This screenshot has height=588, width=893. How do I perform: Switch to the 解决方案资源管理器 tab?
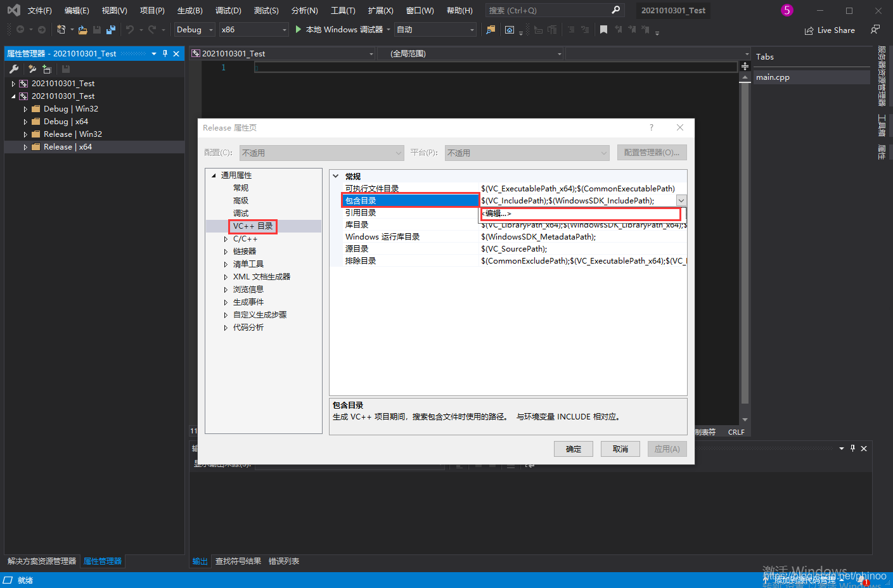coord(42,561)
